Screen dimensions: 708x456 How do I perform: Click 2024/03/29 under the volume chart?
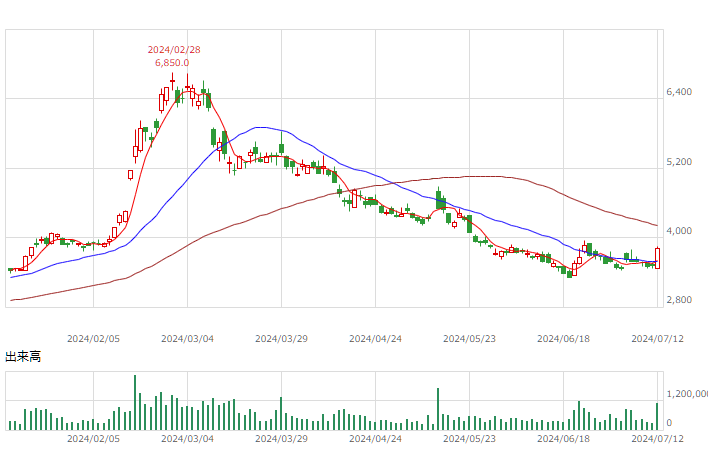point(281,439)
